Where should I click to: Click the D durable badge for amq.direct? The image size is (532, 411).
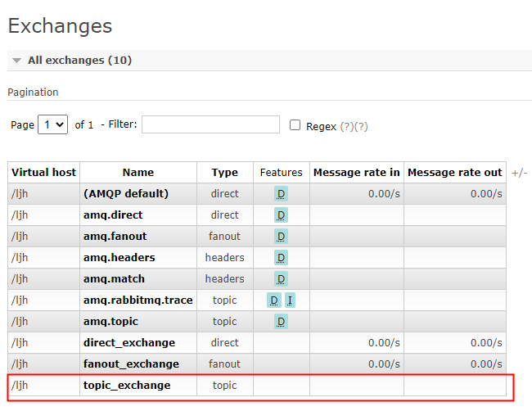(x=281, y=215)
